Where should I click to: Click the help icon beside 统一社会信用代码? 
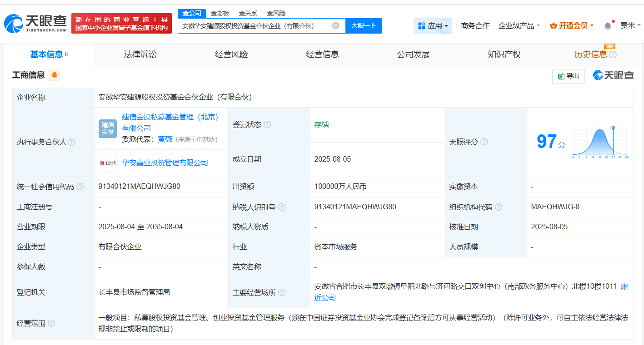tap(80, 186)
